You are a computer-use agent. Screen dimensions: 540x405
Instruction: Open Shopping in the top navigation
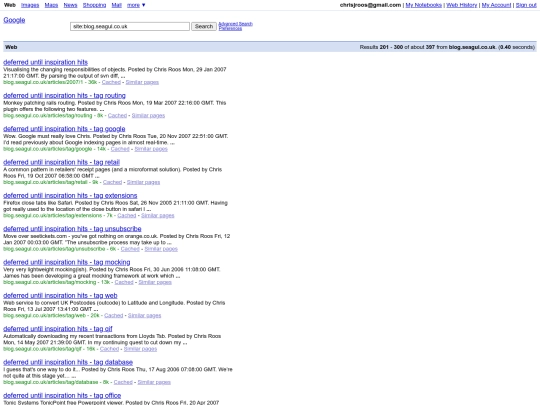[94, 5]
